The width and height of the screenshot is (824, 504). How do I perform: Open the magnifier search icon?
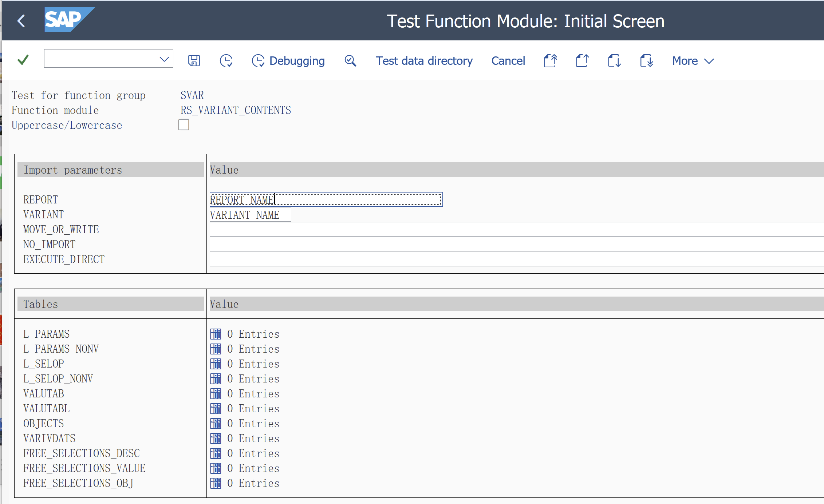pos(350,60)
